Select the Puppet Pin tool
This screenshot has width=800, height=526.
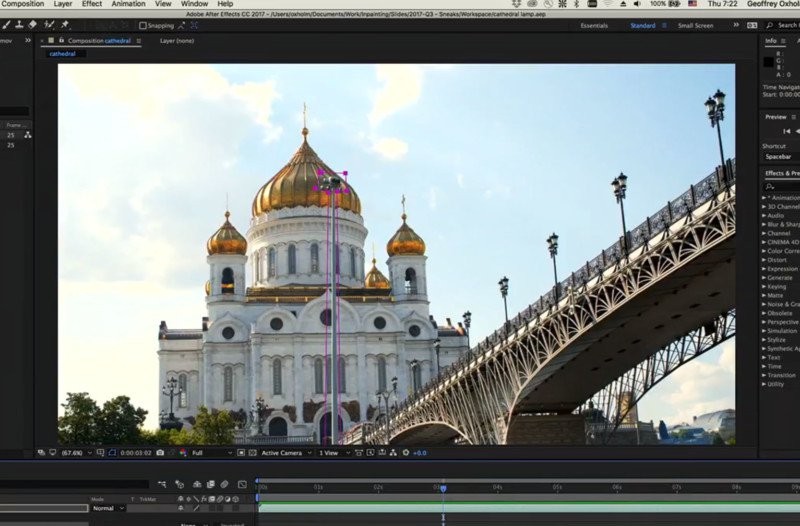point(65,24)
